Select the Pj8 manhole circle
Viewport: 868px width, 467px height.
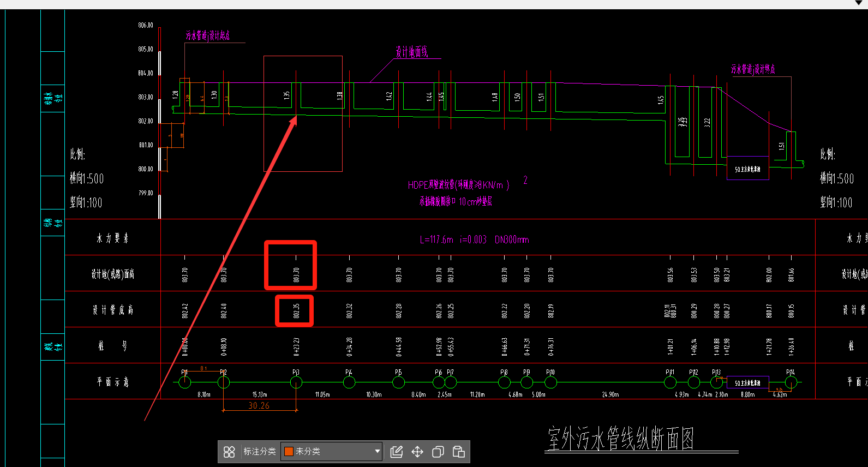pyautogui.click(x=505, y=382)
